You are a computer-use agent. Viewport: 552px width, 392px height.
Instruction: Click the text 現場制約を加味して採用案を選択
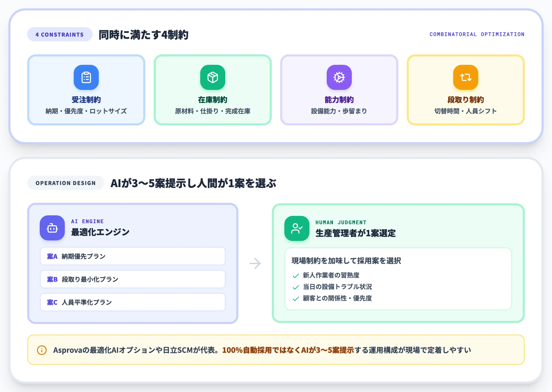pyautogui.click(x=346, y=261)
